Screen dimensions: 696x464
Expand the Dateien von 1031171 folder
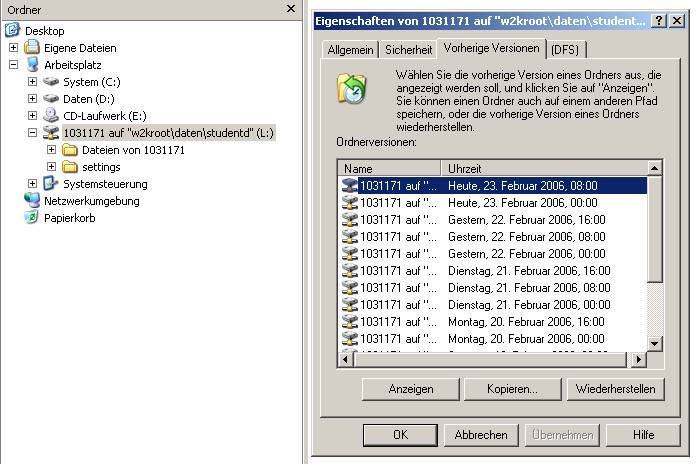51,150
